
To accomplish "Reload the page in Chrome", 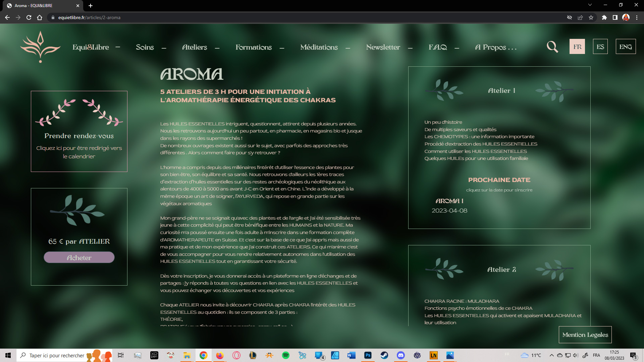I will pyautogui.click(x=29, y=17).
